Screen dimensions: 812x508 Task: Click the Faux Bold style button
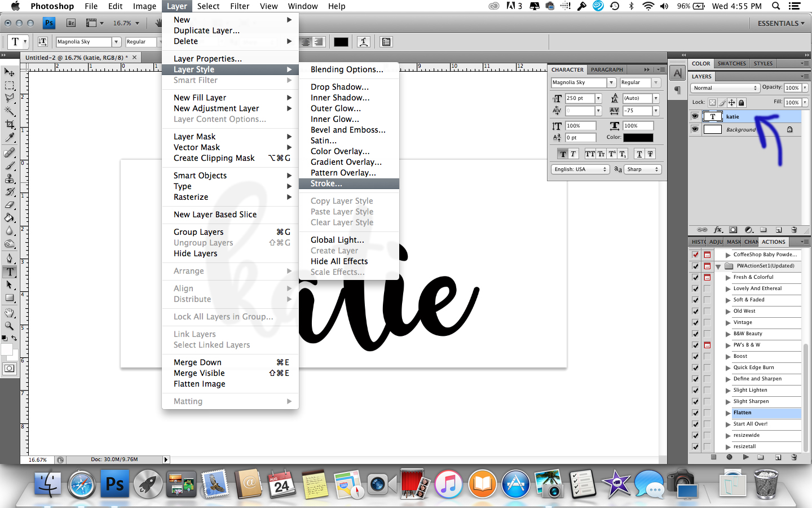(563, 154)
